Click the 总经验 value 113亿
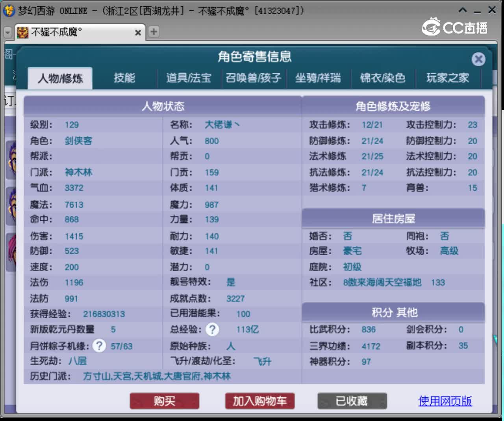The width and height of the screenshot is (504, 421). pyautogui.click(x=248, y=330)
